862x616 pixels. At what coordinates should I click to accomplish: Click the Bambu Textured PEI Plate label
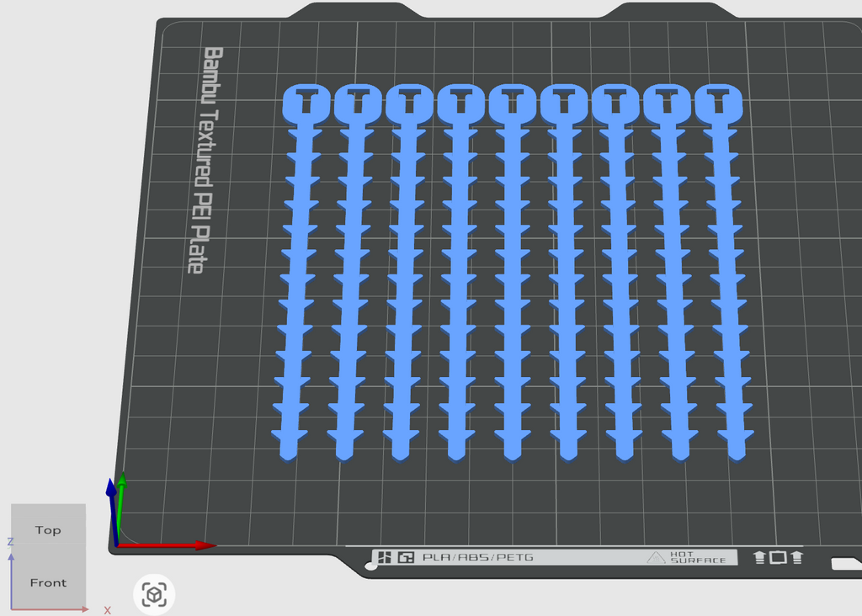tap(205, 160)
